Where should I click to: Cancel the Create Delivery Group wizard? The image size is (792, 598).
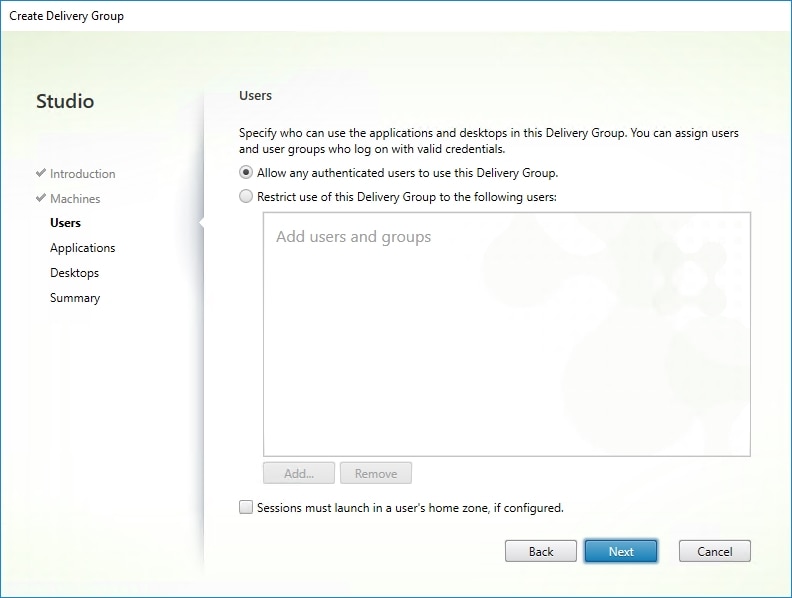click(714, 551)
